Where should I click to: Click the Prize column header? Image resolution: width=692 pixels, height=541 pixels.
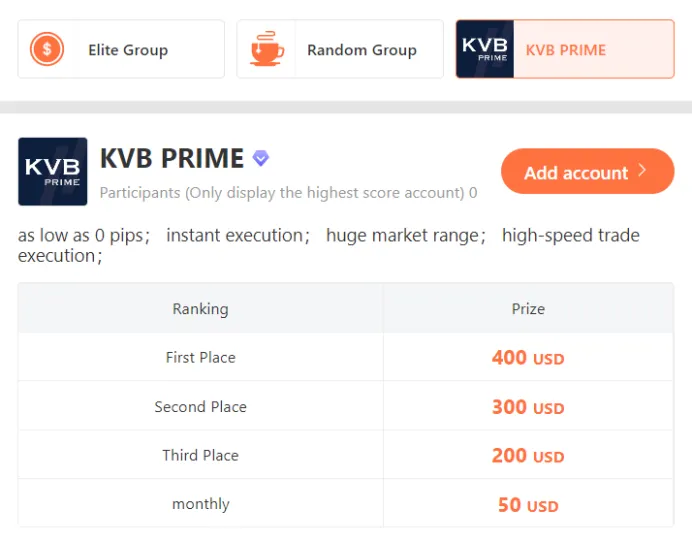(x=528, y=308)
